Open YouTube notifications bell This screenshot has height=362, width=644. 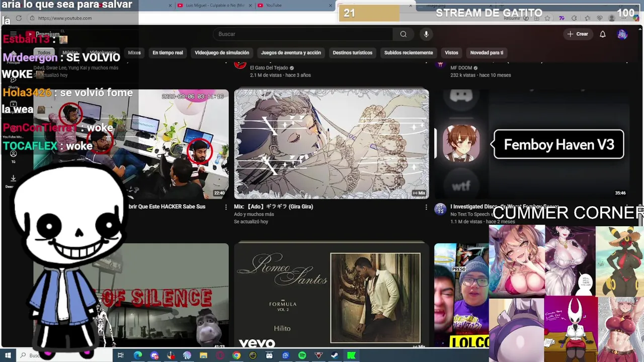[x=603, y=34]
